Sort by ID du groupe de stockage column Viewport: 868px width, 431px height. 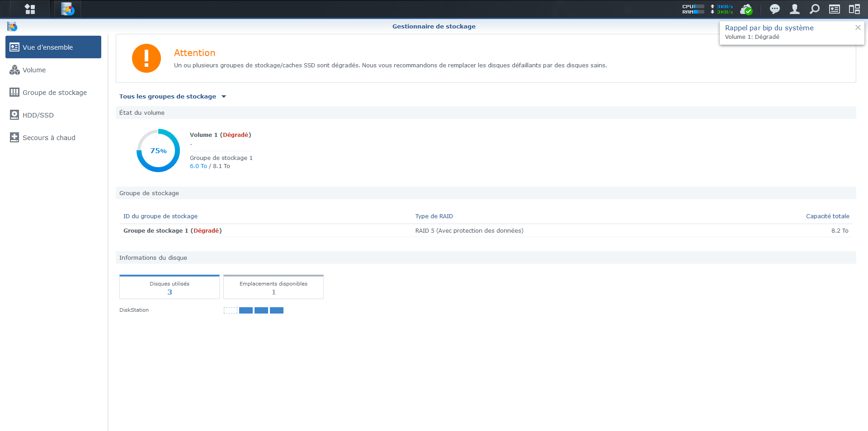coord(160,216)
